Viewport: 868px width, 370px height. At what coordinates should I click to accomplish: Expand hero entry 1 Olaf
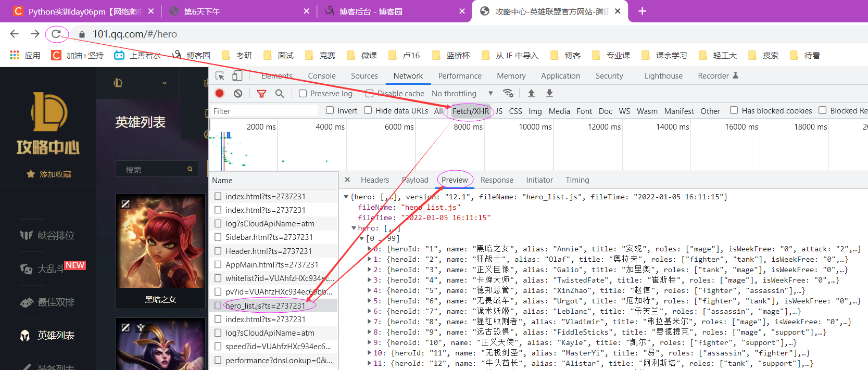coord(370,259)
